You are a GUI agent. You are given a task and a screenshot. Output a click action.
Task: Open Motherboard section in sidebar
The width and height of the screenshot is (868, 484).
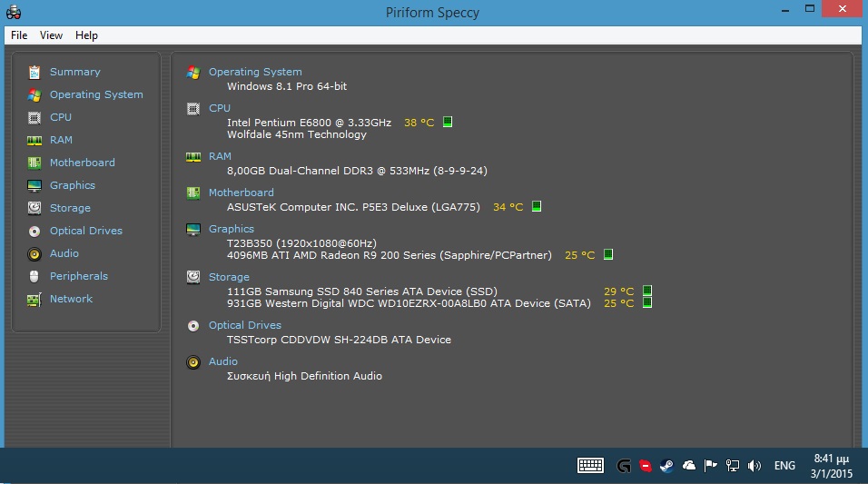pyautogui.click(x=83, y=163)
